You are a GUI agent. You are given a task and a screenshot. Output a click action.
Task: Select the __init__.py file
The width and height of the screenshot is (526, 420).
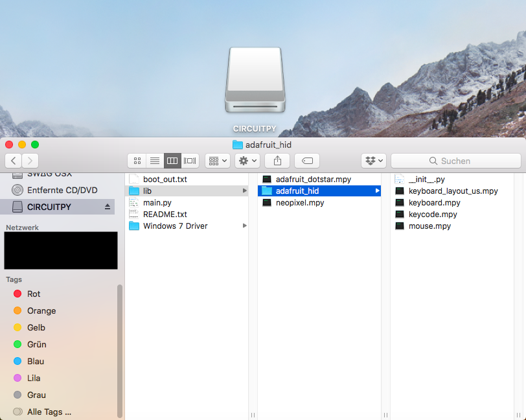click(x=452, y=180)
